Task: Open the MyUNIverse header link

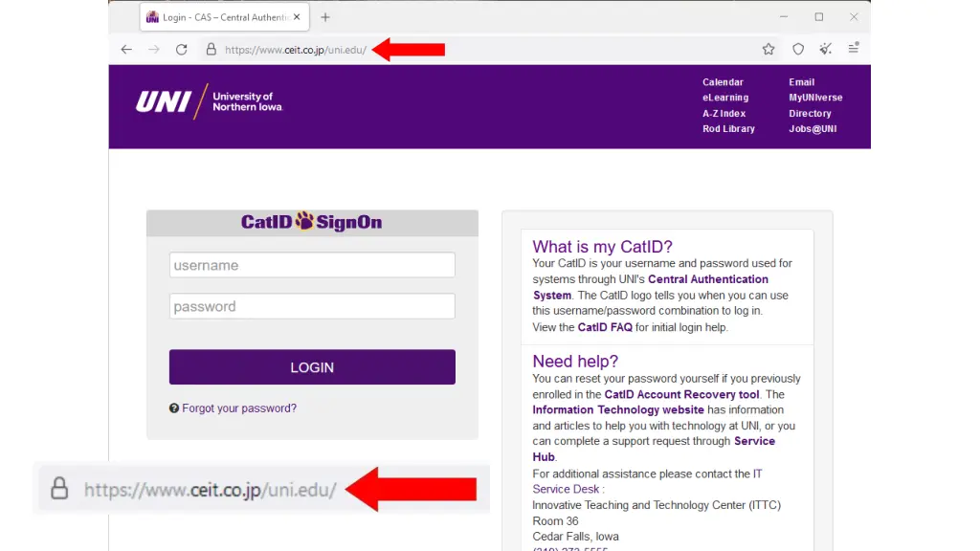Action: tap(815, 98)
